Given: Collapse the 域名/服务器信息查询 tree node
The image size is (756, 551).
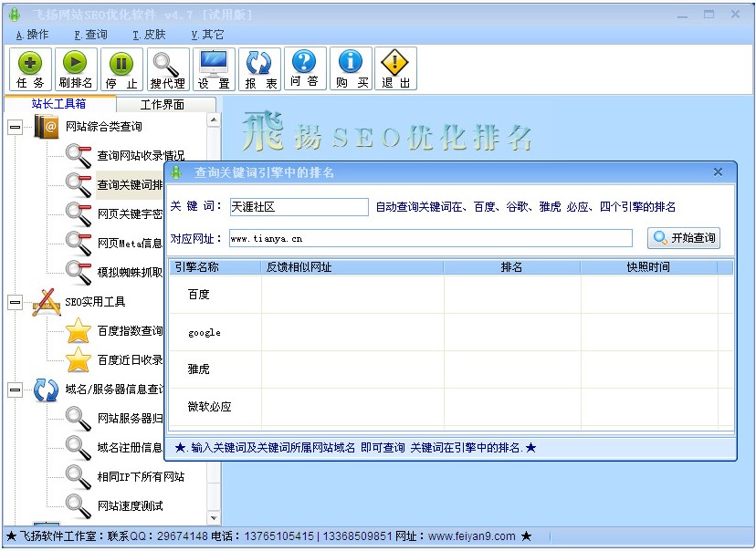Looking at the screenshot, I should 15,390.
